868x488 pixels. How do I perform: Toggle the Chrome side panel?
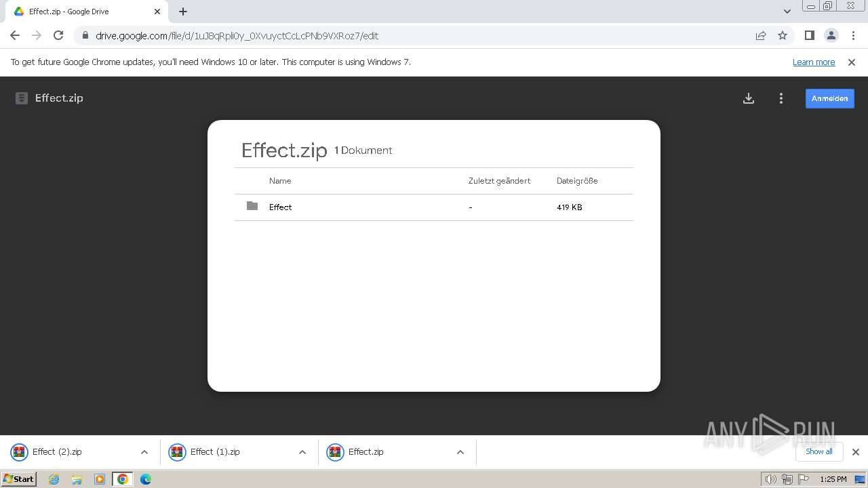[809, 35]
